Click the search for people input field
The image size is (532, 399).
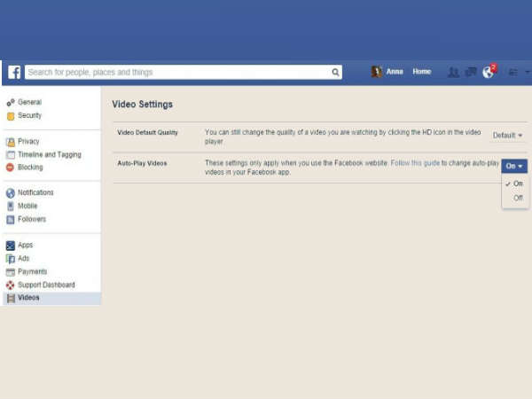[x=177, y=73]
